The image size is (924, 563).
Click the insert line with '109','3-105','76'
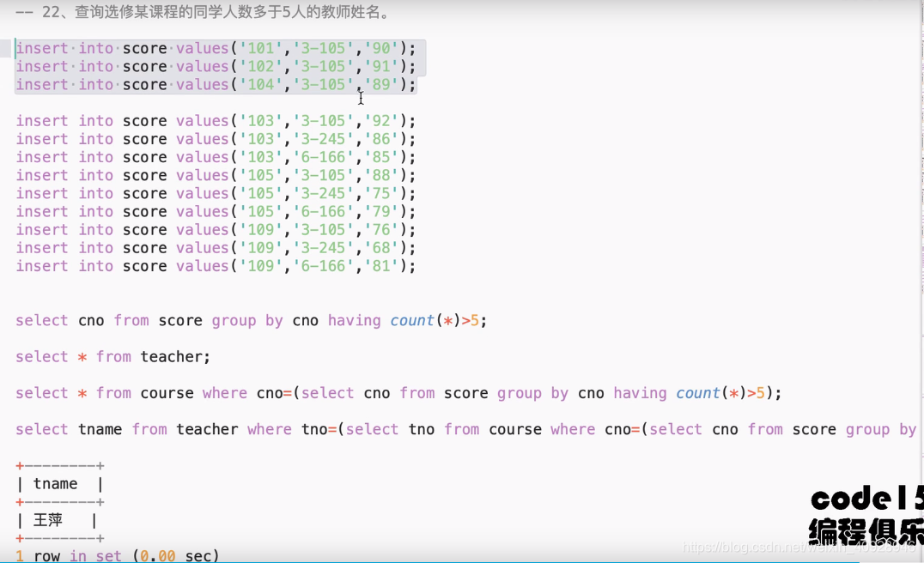pos(216,230)
